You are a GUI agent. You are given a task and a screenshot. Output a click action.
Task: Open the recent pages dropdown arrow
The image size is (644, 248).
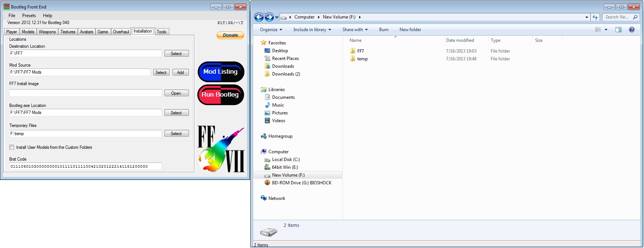pyautogui.click(x=277, y=17)
